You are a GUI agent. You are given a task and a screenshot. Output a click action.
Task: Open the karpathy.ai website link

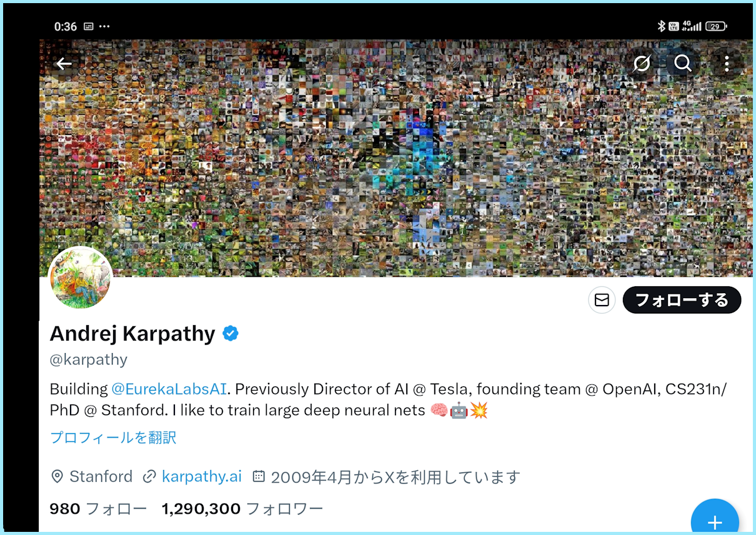(x=201, y=477)
